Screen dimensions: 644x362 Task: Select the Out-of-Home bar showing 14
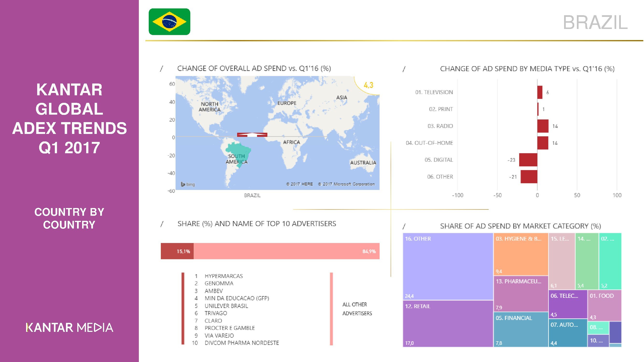(x=543, y=143)
